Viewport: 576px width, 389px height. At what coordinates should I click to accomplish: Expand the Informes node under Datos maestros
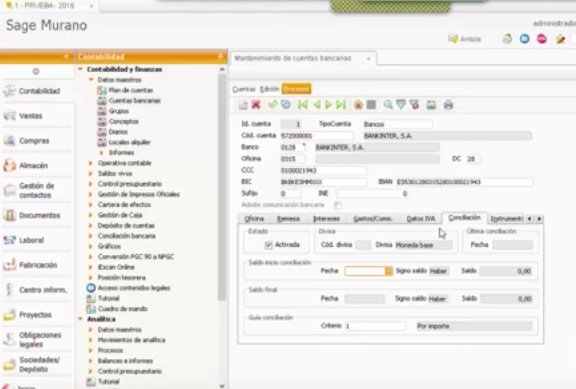pyautogui.click(x=102, y=152)
